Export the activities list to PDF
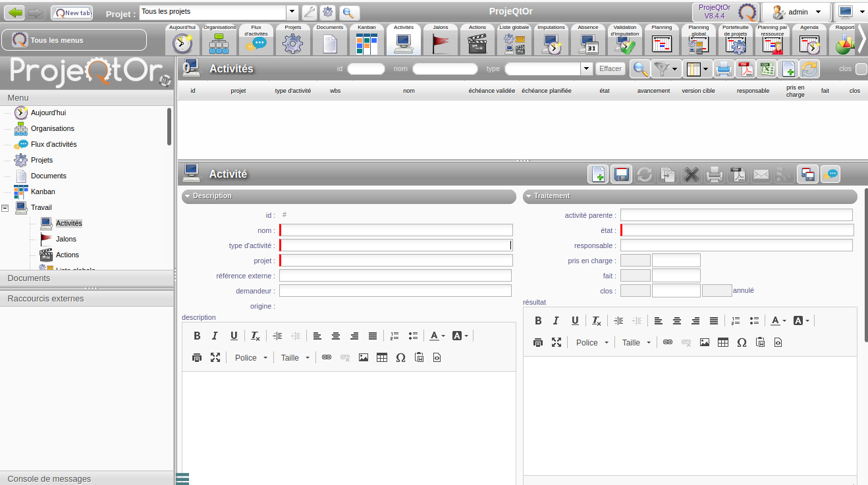 744,69
